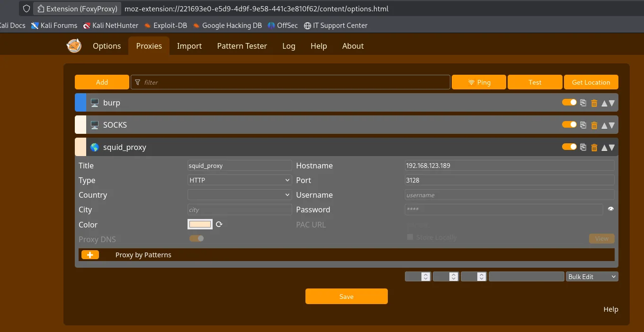
Task: Open the Import tab
Action: pos(189,46)
